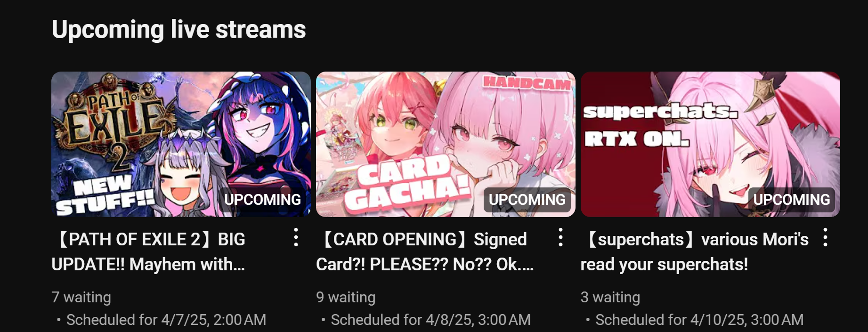Click Scheduled for 4/7/25, 2:00 AM
The height and width of the screenshot is (332, 868).
click(166, 320)
